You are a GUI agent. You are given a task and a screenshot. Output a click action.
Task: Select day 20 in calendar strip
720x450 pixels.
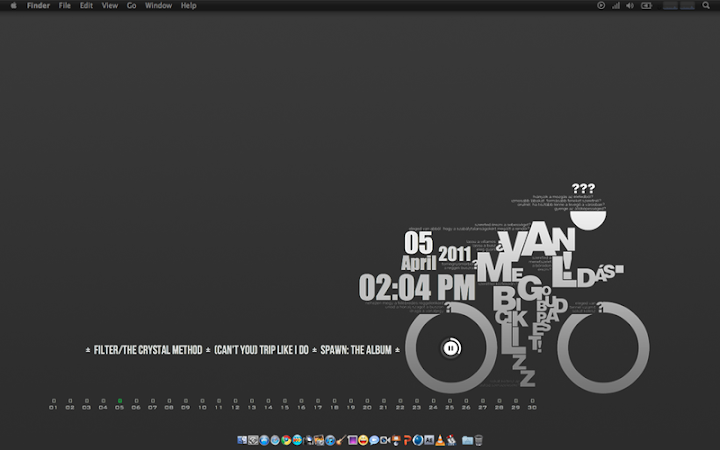367,404
